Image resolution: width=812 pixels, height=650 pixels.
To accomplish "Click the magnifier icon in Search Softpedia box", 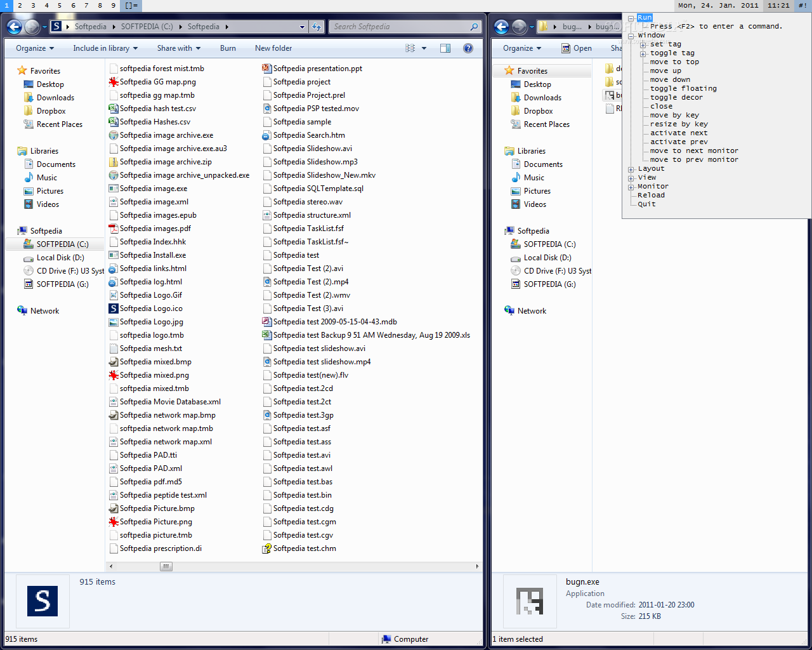I will [x=474, y=27].
